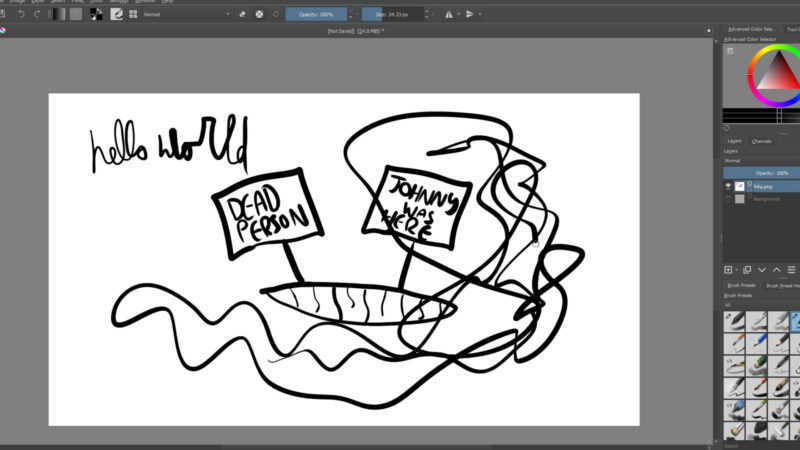Click the duplicate layer icon
The height and width of the screenshot is (450, 800).
point(746,269)
